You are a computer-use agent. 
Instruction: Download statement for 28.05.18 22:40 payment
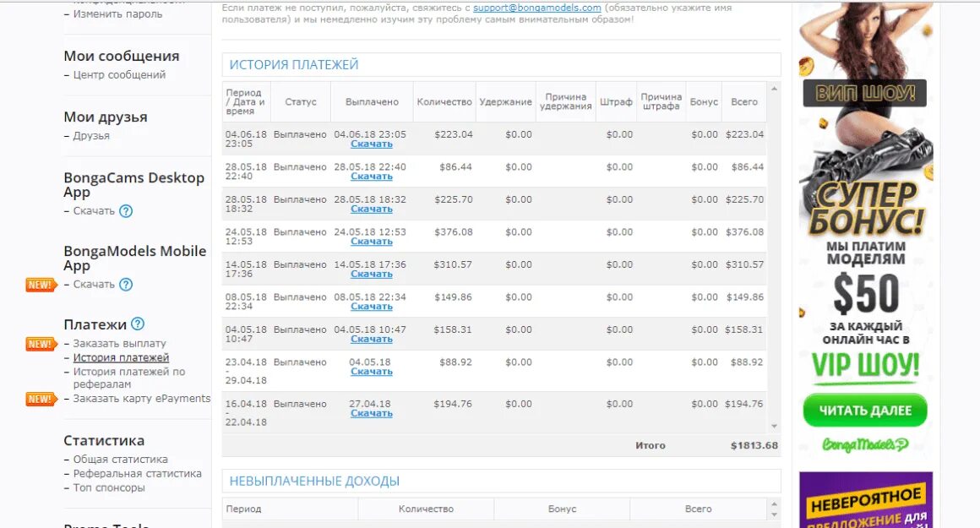tap(371, 177)
